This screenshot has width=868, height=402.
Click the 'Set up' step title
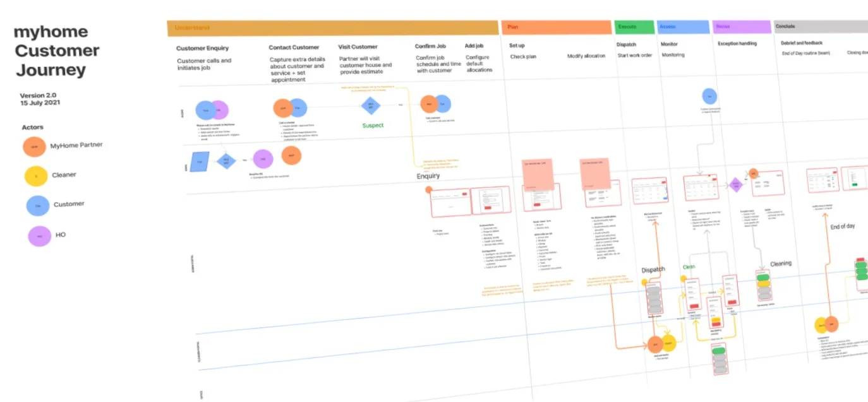click(x=517, y=45)
